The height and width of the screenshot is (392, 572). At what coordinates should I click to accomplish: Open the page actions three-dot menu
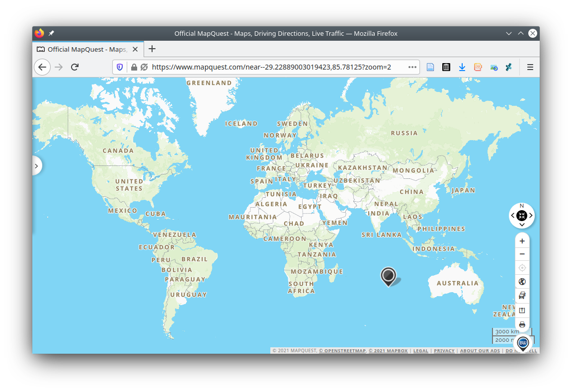click(x=412, y=67)
